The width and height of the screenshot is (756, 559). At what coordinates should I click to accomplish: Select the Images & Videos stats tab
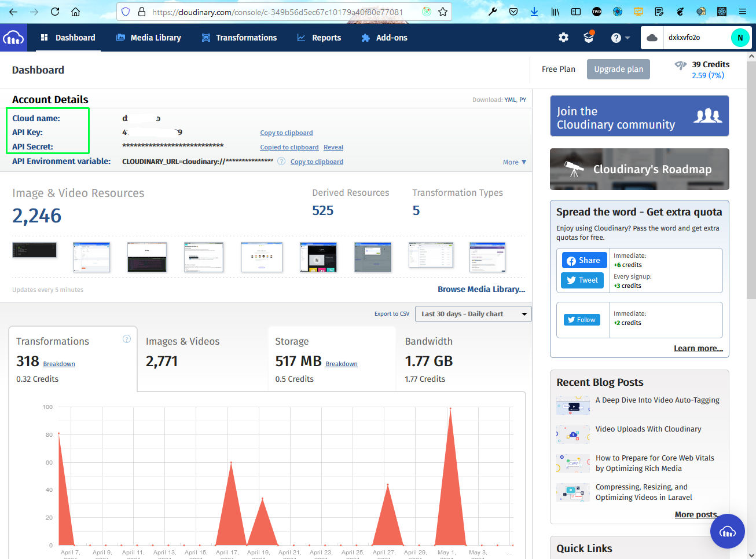pyautogui.click(x=203, y=359)
